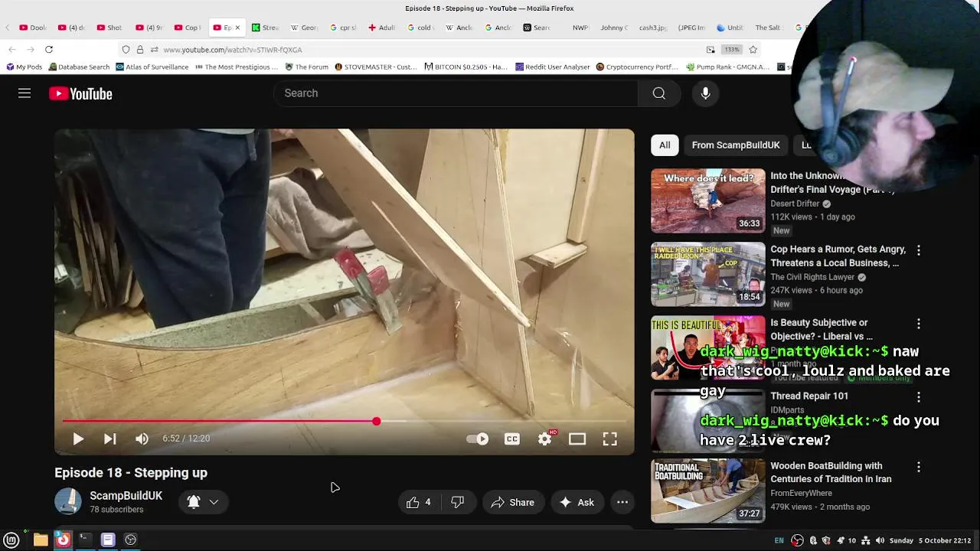Open the YouTube hamburger guide menu
The height and width of the screenshot is (551, 980).
point(24,93)
